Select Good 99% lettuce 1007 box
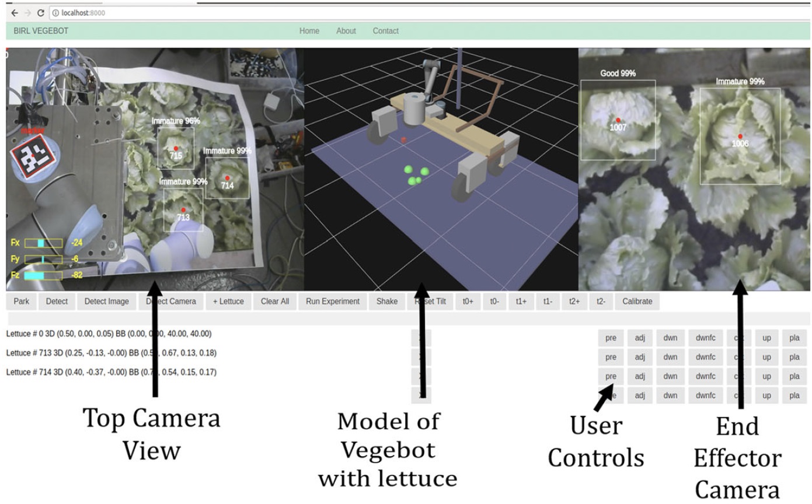Viewport: 812px width, 504px height. point(618,120)
